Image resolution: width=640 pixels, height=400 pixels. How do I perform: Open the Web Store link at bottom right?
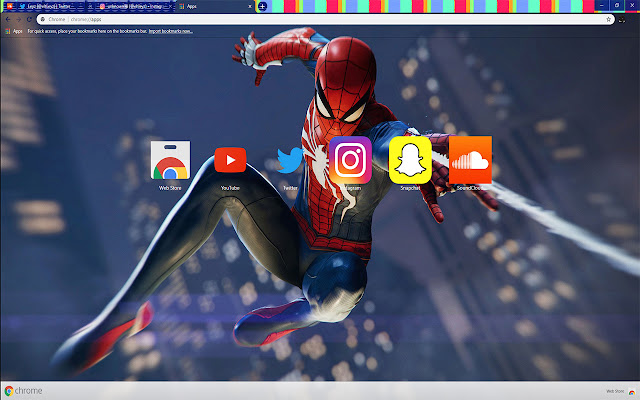coord(620,391)
